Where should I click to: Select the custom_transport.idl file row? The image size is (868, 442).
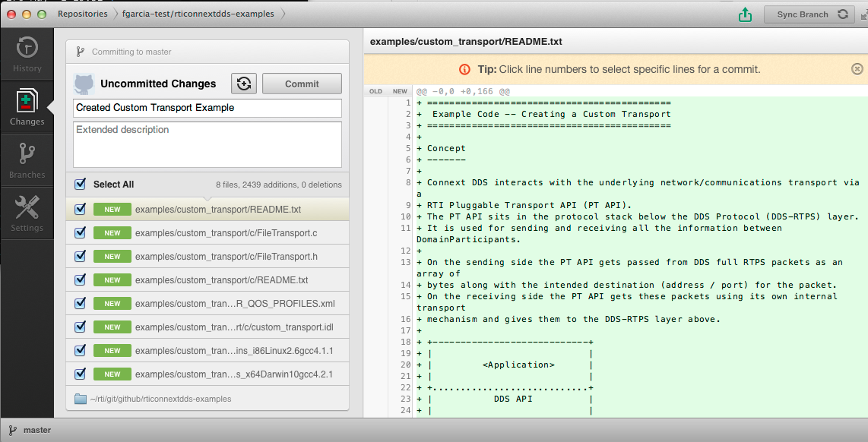click(234, 327)
